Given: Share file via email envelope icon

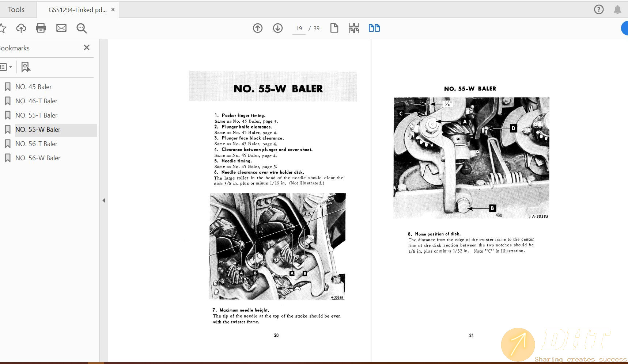Looking at the screenshot, I should click(x=61, y=28).
